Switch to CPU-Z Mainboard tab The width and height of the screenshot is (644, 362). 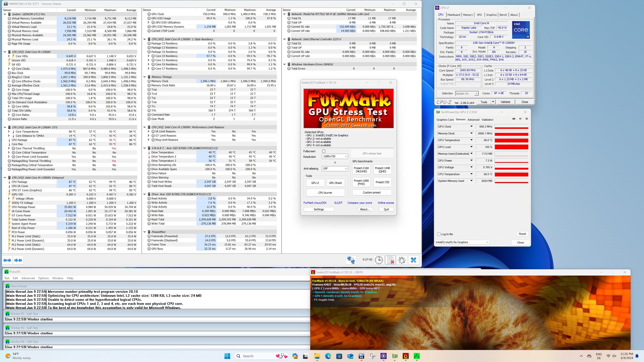tap(453, 15)
